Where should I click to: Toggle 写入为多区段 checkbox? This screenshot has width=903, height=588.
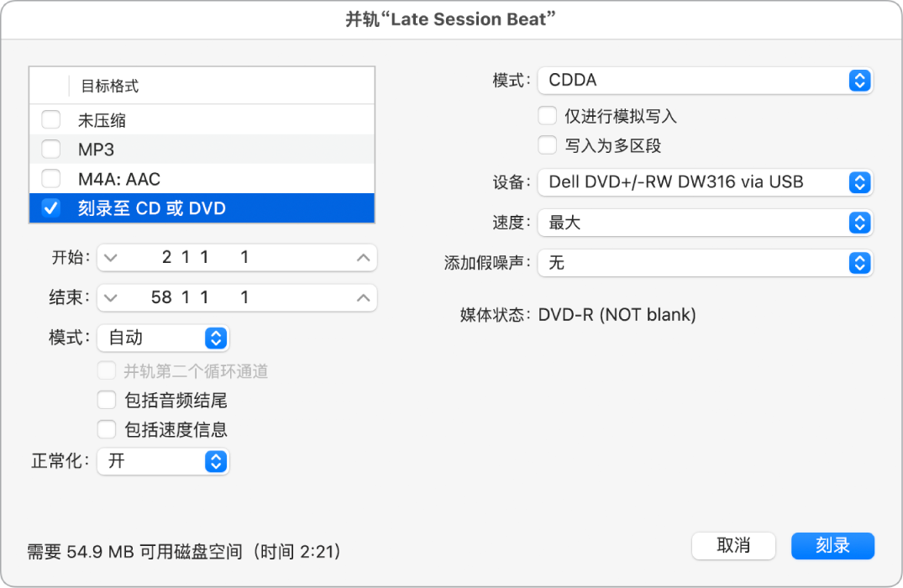pyautogui.click(x=548, y=145)
